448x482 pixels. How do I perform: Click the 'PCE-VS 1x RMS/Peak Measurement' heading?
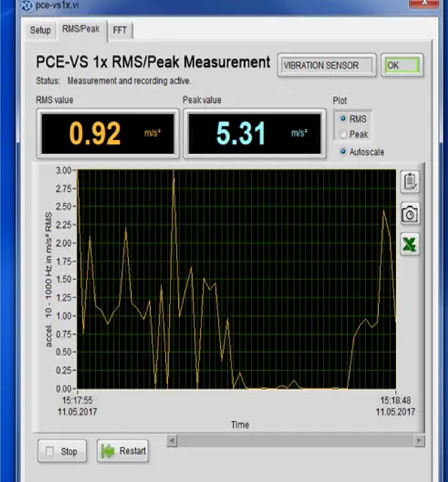[153, 62]
